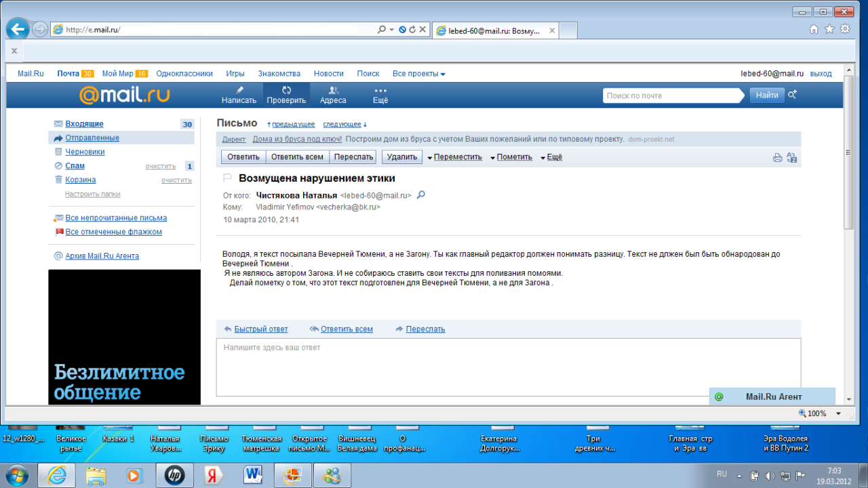Image resolution: width=868 pixels, height=488 pixels.
Task: Open the Адреса contacts icon
Action: point(333,90)
